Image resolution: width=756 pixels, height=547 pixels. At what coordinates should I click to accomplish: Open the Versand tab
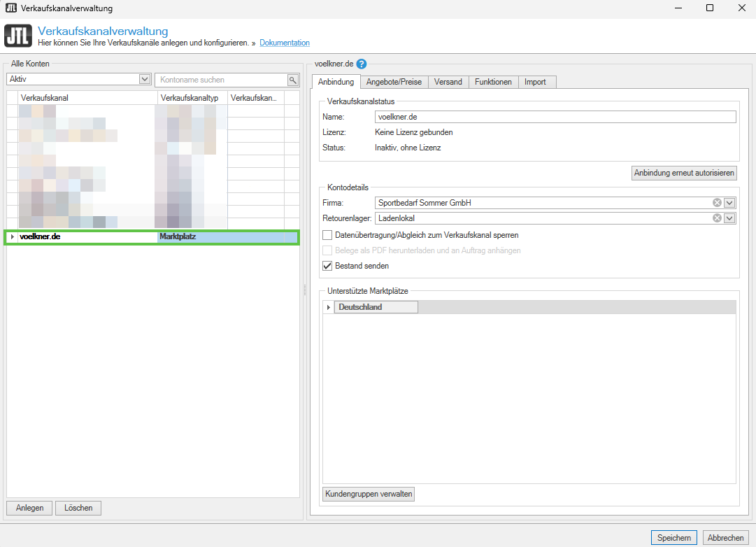click(x=448, y=82)
